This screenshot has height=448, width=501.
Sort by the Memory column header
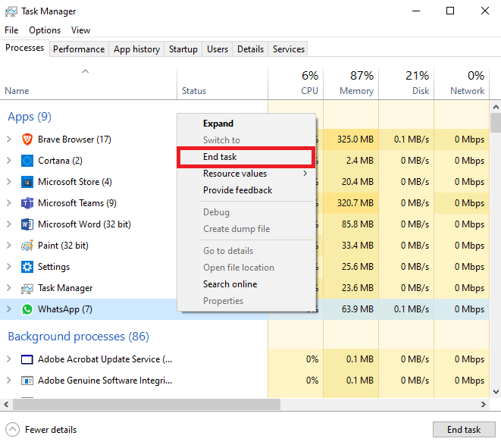351,83
